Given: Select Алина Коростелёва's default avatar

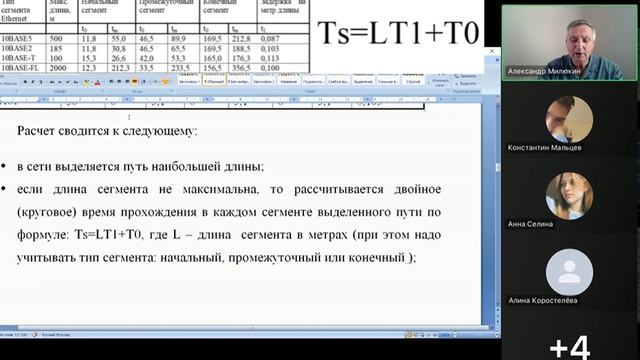Looking at the screenshot, I should (x=569, y=272).
